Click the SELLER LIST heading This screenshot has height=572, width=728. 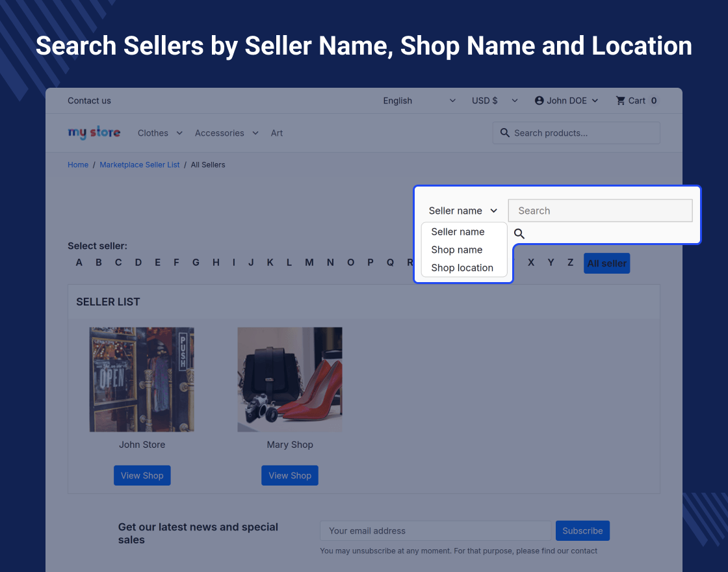pyautogui.click(x=108, y=302)
